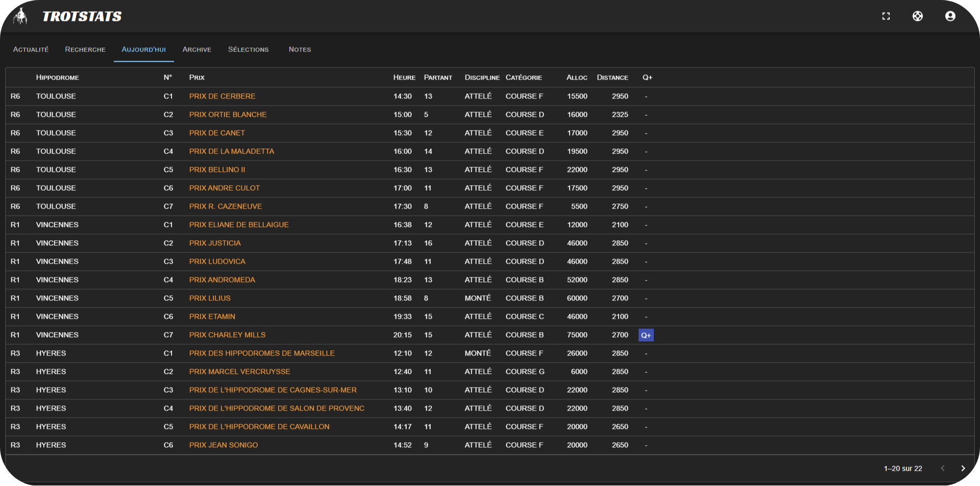The height and width of the screenshot is (486, 980).
Task: Sort by the Distance column header
Action: [x=612, y=78]
